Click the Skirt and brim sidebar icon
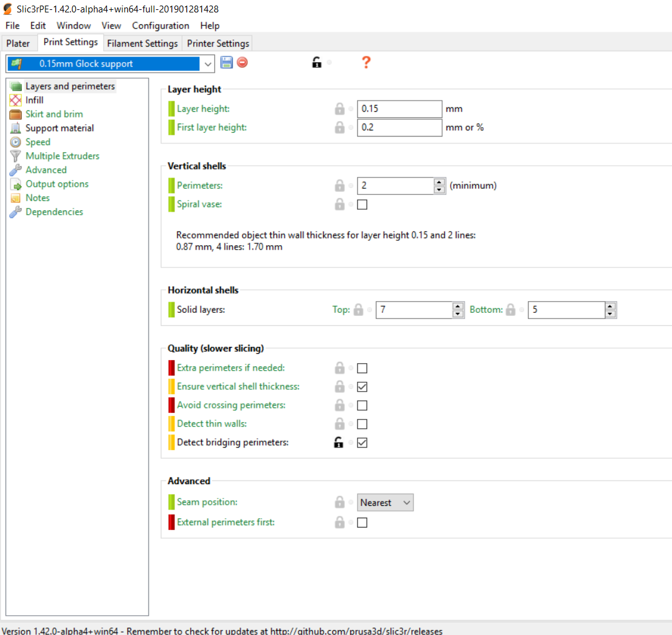The width and height of the screenshot is (672, 635). point(16,114)
